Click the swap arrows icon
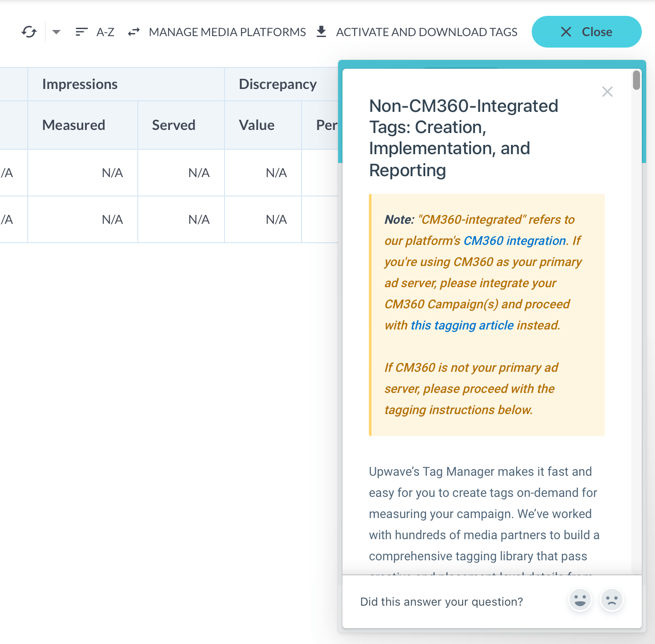The height and width of the screenshot is (644, 655). [x=134, y=32]
